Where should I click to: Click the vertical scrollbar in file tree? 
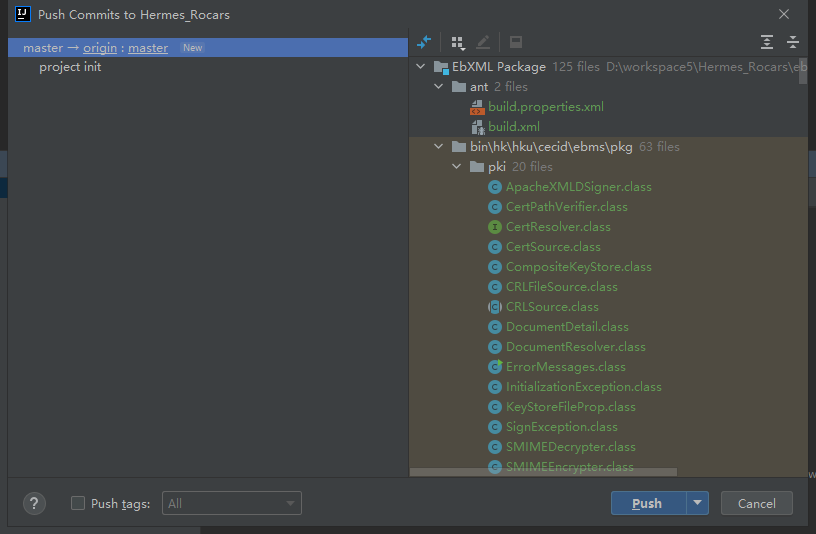pyautogui.click(x=803, y=71)
